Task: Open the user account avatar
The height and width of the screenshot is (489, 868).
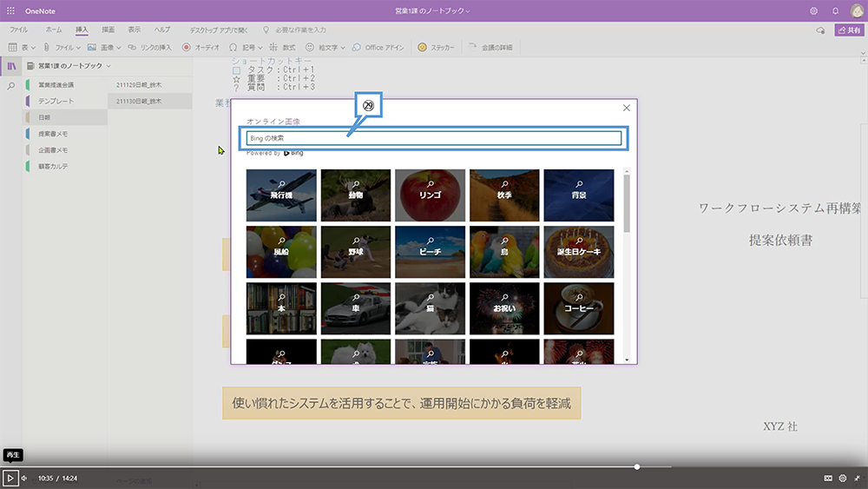Action: click(857, 10)
